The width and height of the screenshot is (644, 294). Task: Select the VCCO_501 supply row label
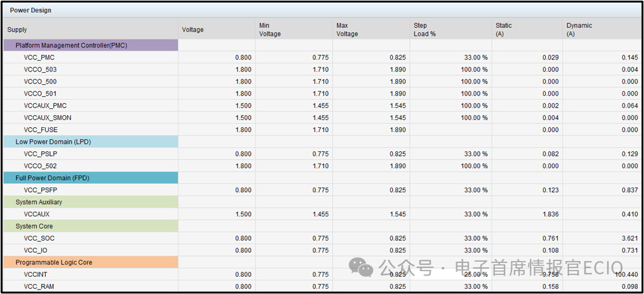(x=40, y=94)
